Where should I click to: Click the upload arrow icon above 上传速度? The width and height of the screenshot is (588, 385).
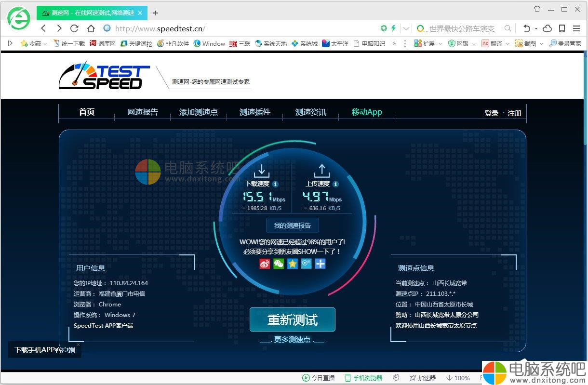click(x=321, y=171)
